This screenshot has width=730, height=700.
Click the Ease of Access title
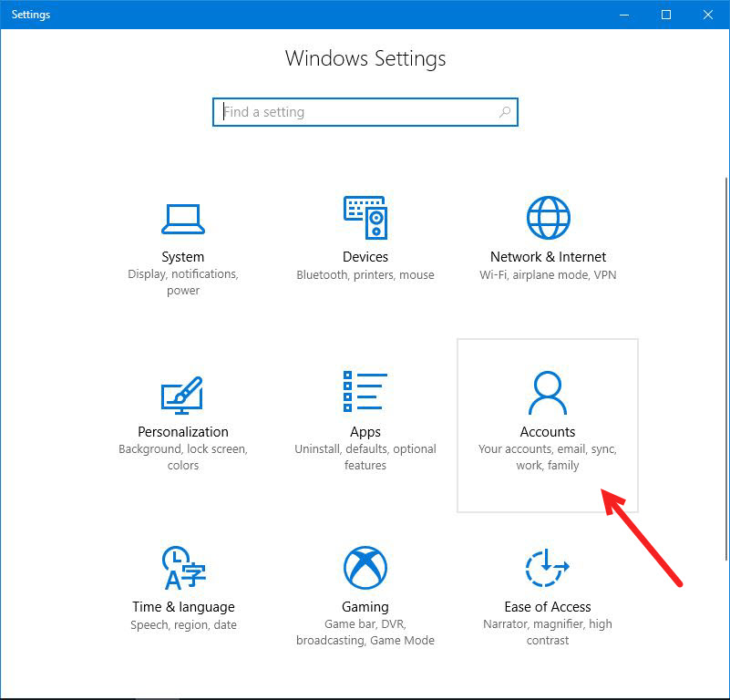(548, 607)
